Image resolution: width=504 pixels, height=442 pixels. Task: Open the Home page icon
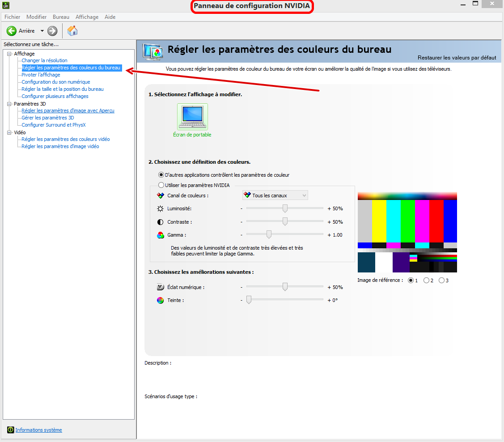(x=72, y=31)
